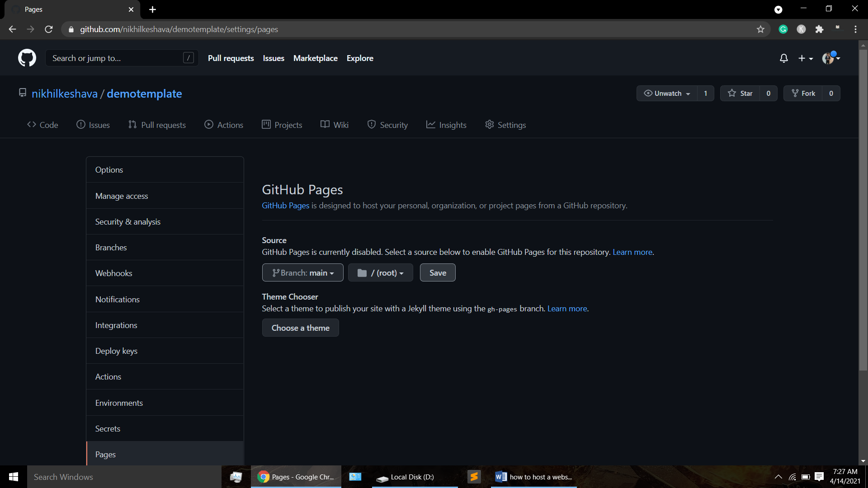Fork the repository

(x=803, y=93)
